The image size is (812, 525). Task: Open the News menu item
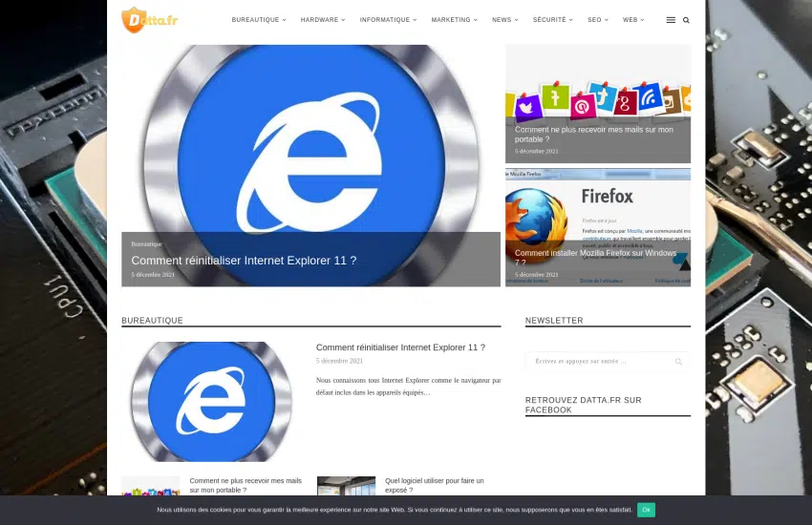504,20
